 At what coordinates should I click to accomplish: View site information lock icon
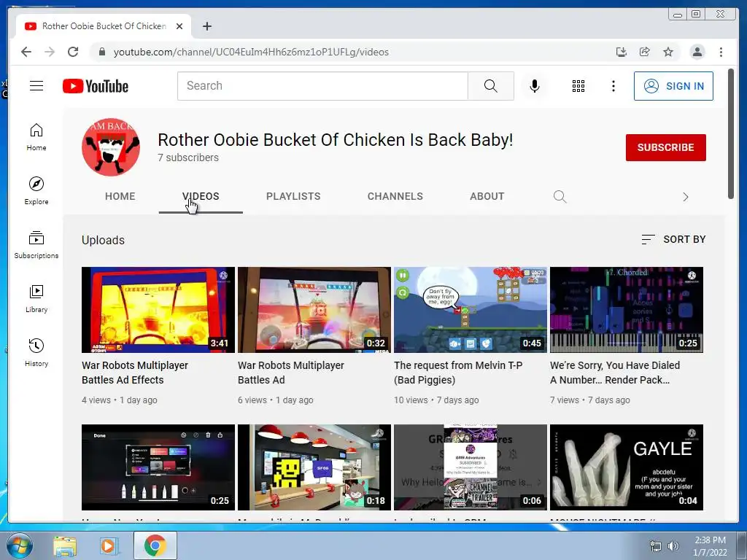coord(102,52)
